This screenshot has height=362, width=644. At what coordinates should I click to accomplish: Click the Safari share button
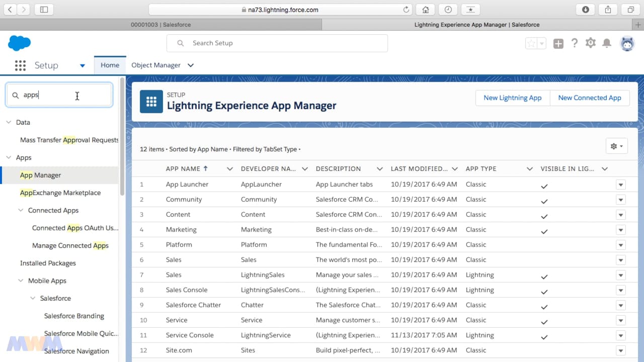pyautogui.click(x=608, y=10)
